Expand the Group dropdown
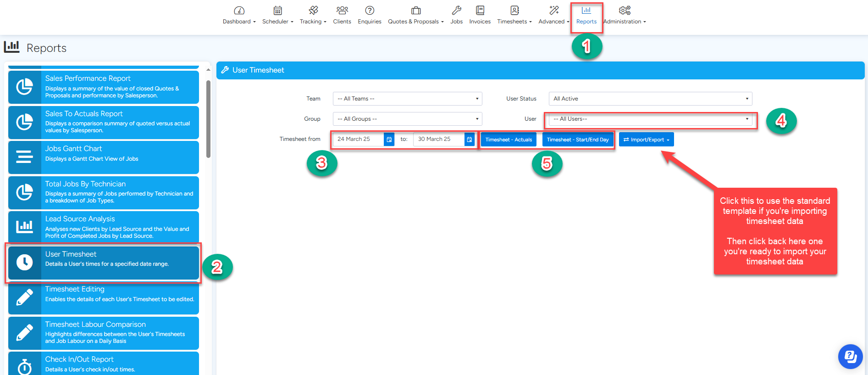The width and height of the screenshot is (868, 375). coord(407,119)
